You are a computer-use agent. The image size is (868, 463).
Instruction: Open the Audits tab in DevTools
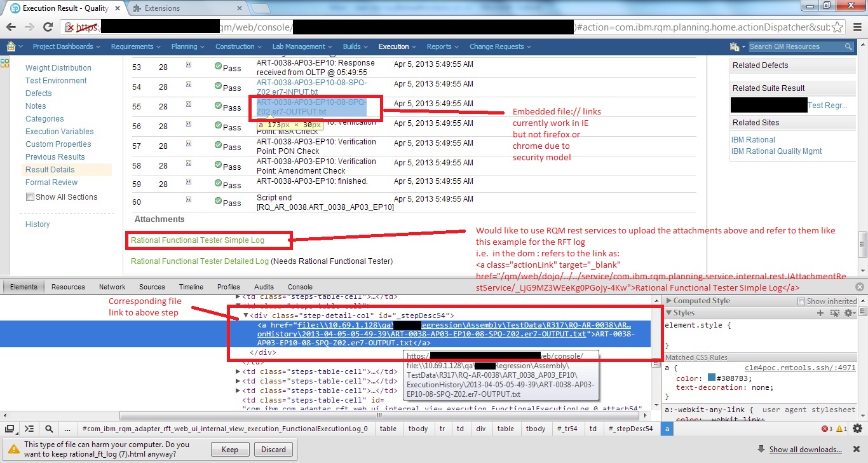[x=264, y=287]
